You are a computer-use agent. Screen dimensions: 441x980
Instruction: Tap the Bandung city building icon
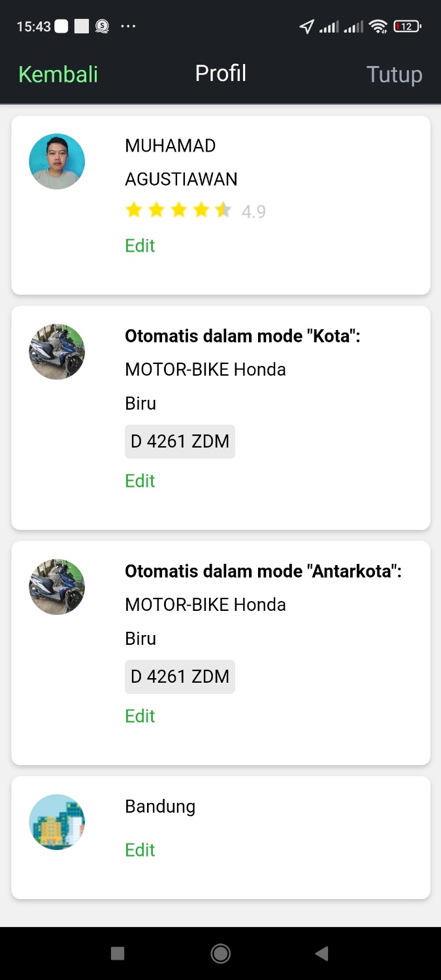click(x=57, y=822)
